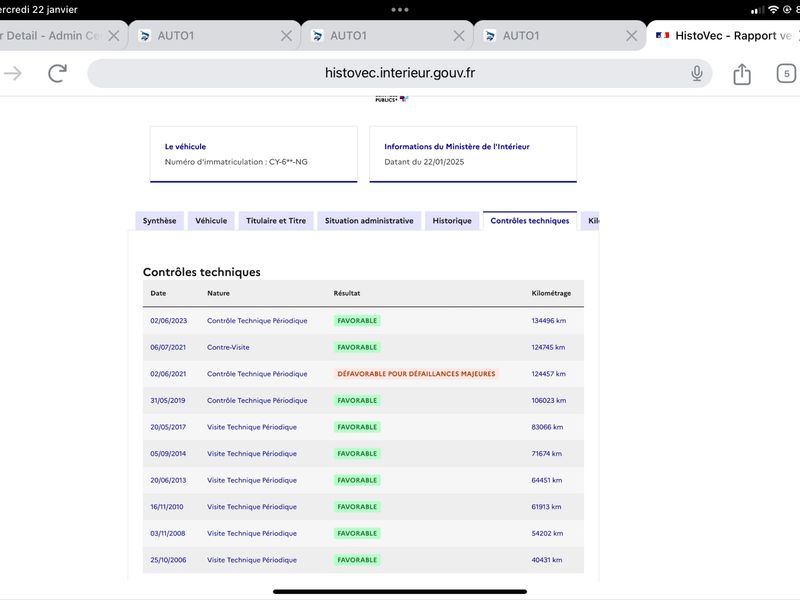Click the Date column header
This screenshot has height=600, width=800.
click(x=158, y=293)
